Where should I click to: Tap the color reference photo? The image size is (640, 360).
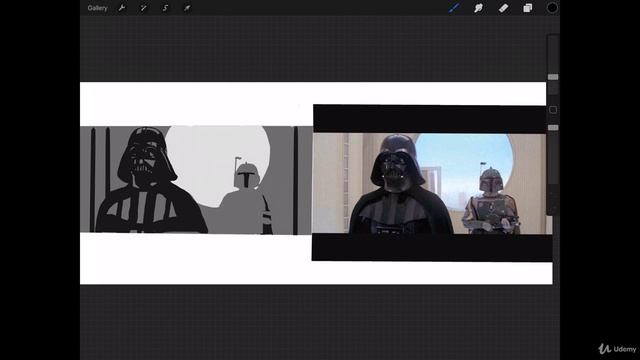pos(432,183)
